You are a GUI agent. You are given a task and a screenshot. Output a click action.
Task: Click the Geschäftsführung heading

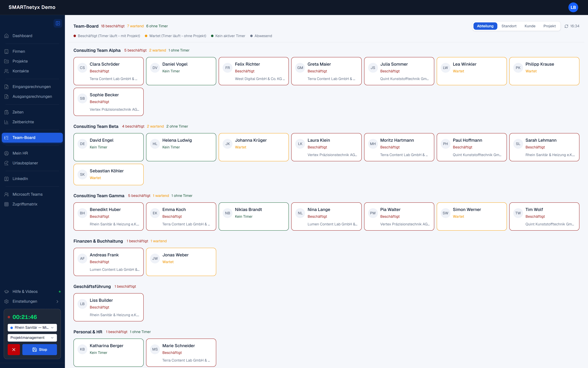click(92, 286)
